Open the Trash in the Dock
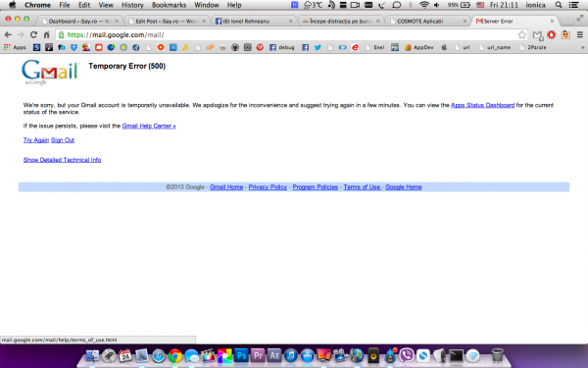Image resolution: width=588 pixels, height=368 pixels. [x=497, y=355]
